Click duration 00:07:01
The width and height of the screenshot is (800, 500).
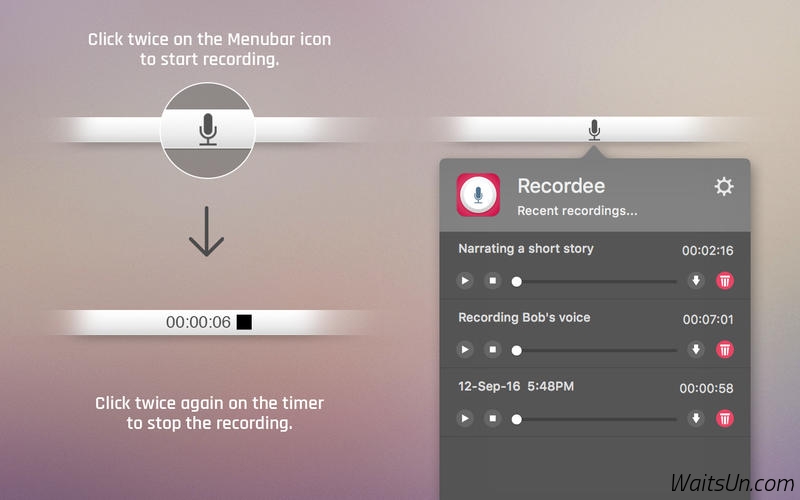point(708,319)
